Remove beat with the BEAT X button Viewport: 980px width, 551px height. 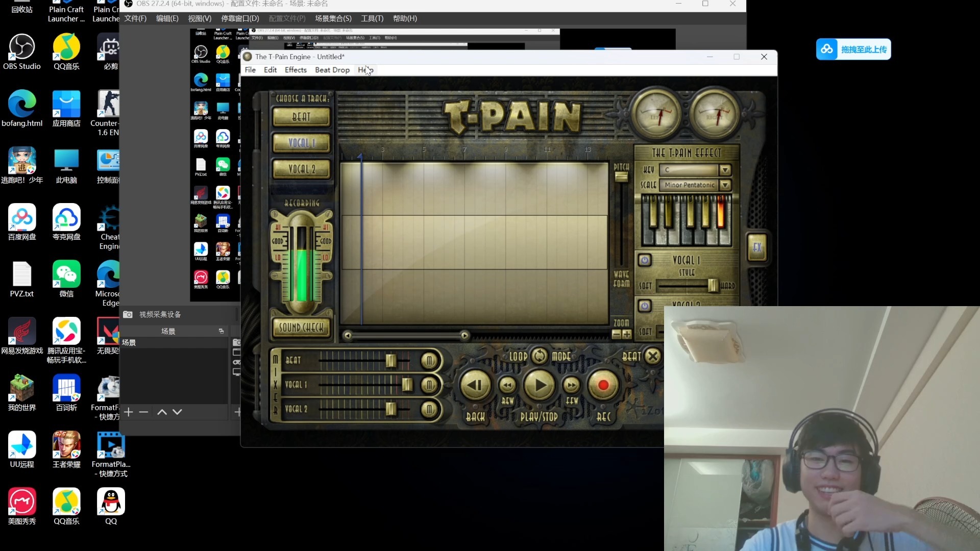(653, 356)
